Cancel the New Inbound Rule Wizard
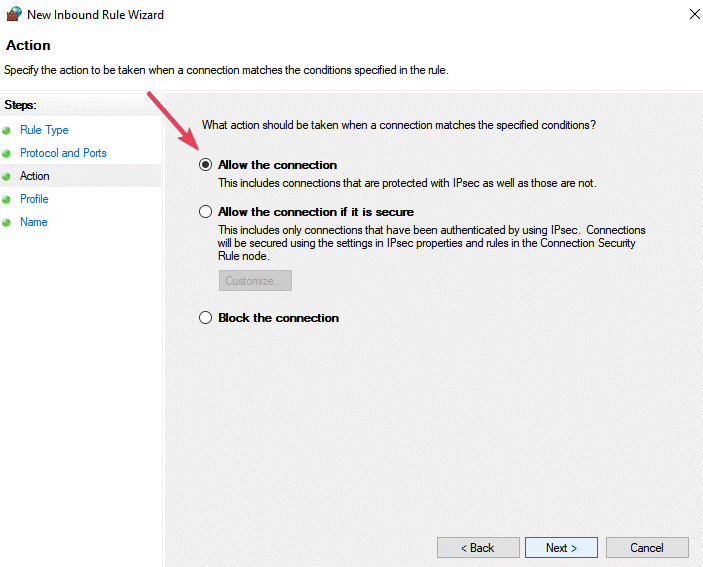 [647, 548]
